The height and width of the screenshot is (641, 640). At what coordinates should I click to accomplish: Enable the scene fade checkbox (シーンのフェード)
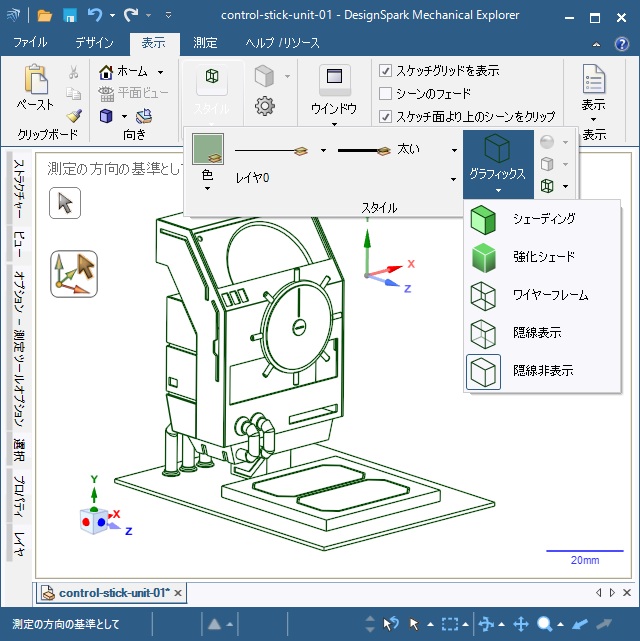386,94
